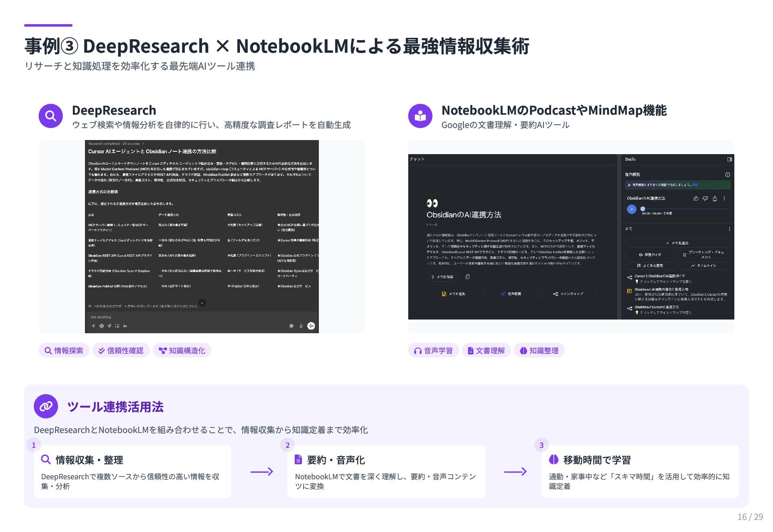Click the purple DeepResearch magnifier icon
Viewport: 773px width, 532px height.
click(x=51, y=116)
